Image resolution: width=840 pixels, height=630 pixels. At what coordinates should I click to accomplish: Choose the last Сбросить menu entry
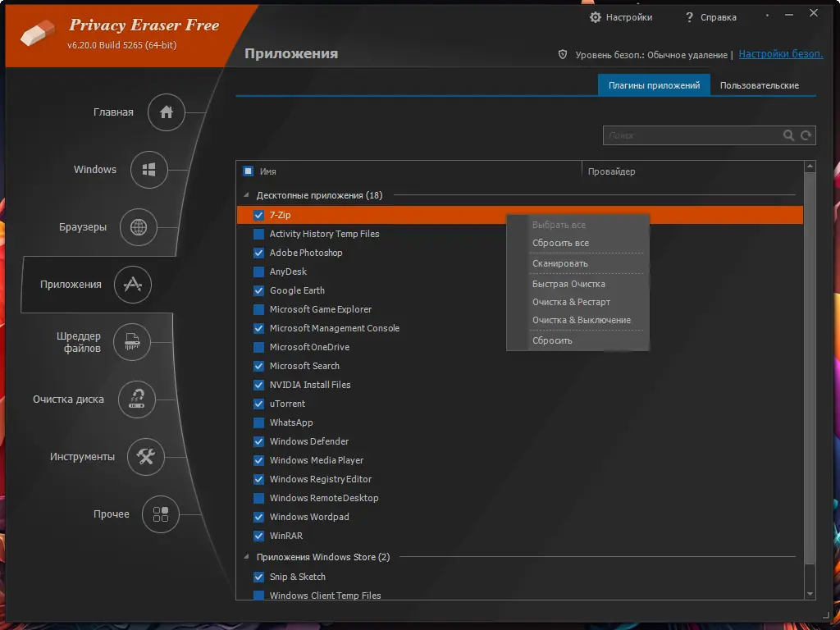(552, 340)
